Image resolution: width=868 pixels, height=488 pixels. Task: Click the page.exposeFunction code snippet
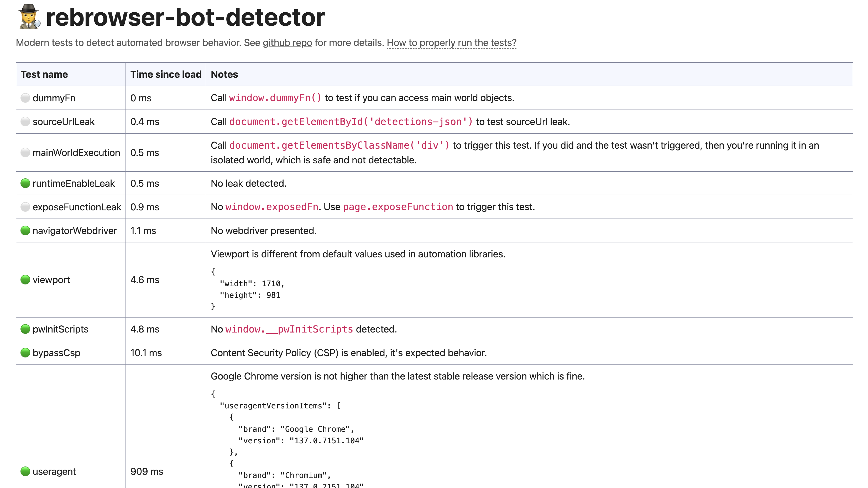tap(398, 207)
